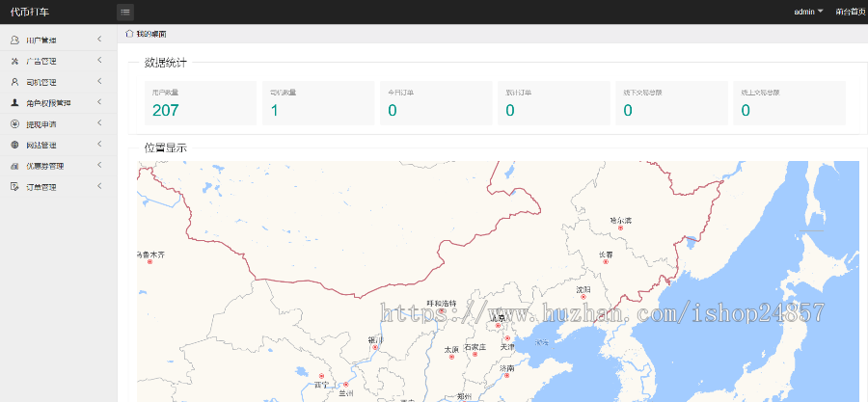
Task: Click the 数据统计 section heading
Action: (166, 63)
